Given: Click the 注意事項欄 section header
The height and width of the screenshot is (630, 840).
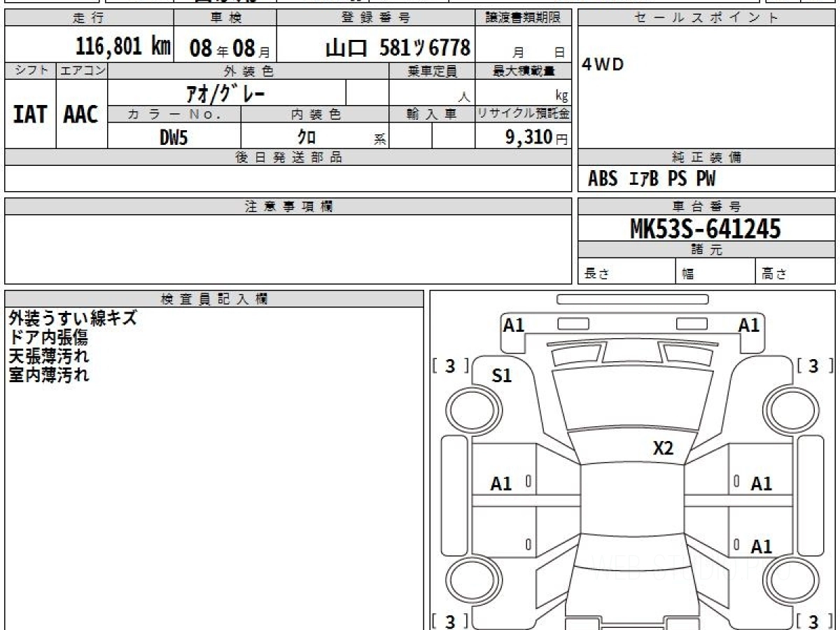Looking at the screenshot, I should click(288, 206).
